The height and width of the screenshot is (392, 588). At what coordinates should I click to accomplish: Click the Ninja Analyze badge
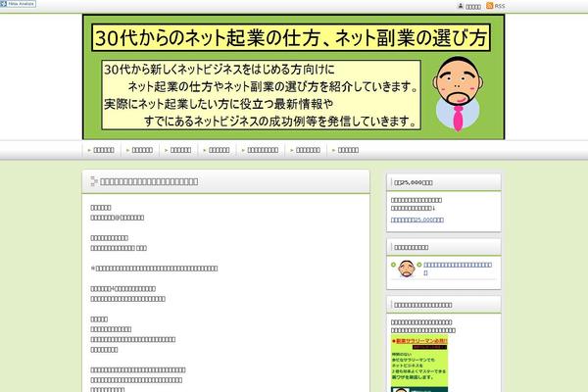pos(18,4)
